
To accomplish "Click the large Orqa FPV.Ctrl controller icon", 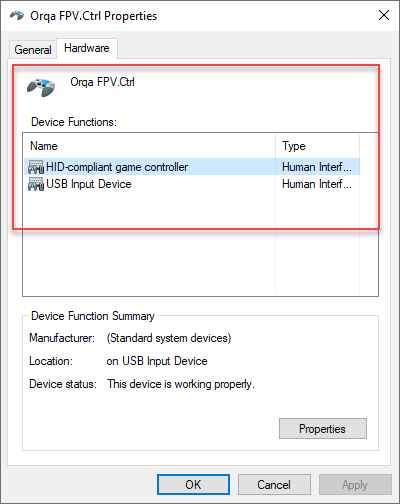I will click(x=41, y=87).
